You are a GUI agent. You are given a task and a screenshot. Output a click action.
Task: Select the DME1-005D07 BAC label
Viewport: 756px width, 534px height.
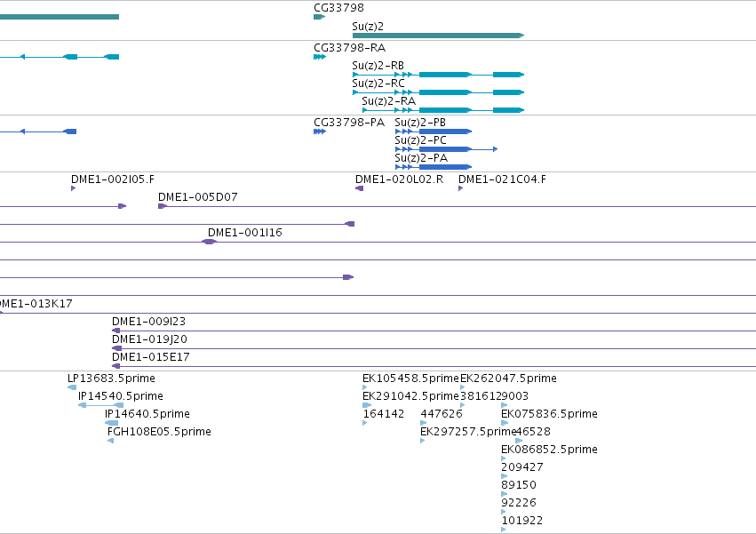(x=198, y=197)
